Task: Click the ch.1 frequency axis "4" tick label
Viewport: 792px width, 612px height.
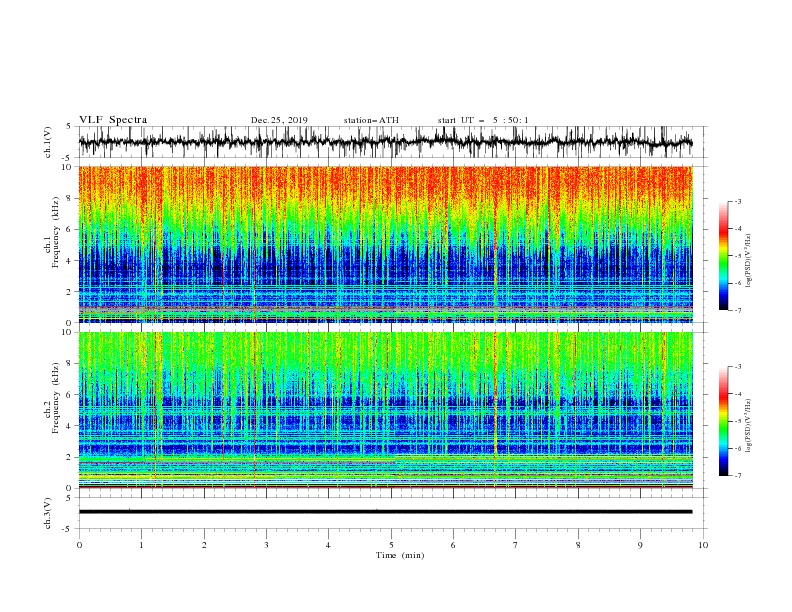Action: click(69, 261)
